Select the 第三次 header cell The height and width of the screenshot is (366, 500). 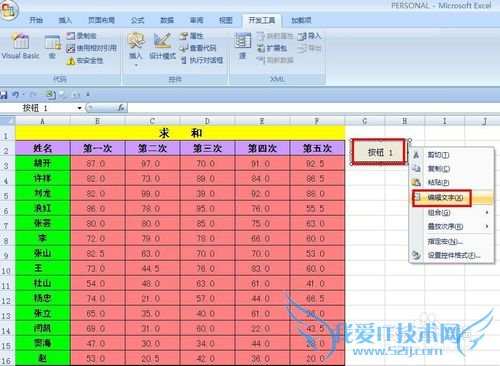click(x=207, y=148)
